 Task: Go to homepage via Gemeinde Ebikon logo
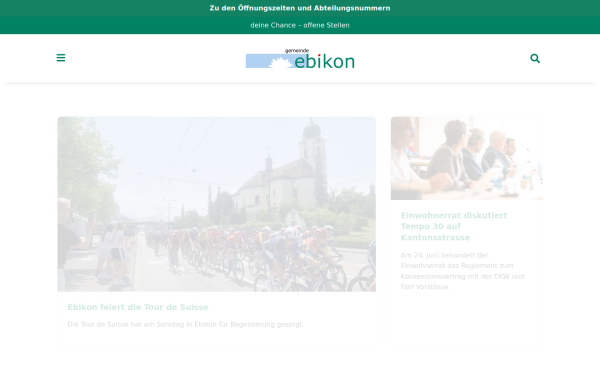pos(300,59)
